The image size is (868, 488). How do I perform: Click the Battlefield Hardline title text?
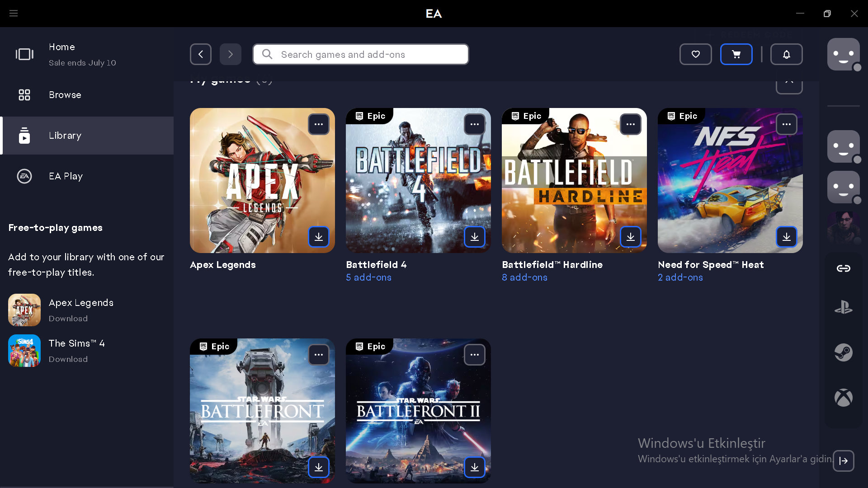click(x=552, y=265)
